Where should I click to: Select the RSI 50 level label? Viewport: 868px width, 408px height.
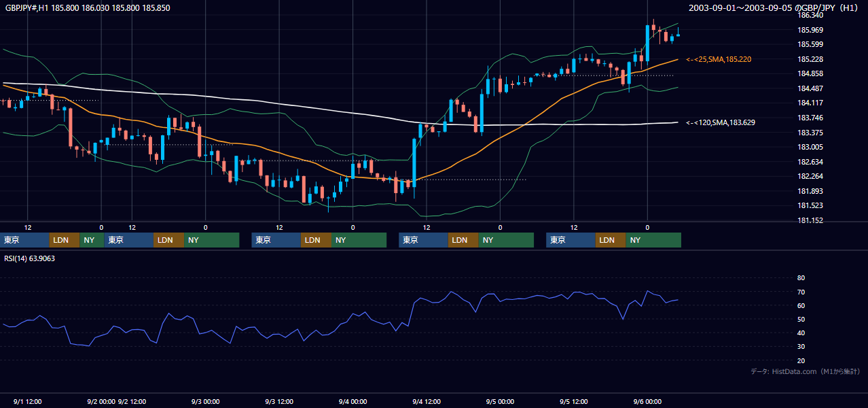click(801, 320)
